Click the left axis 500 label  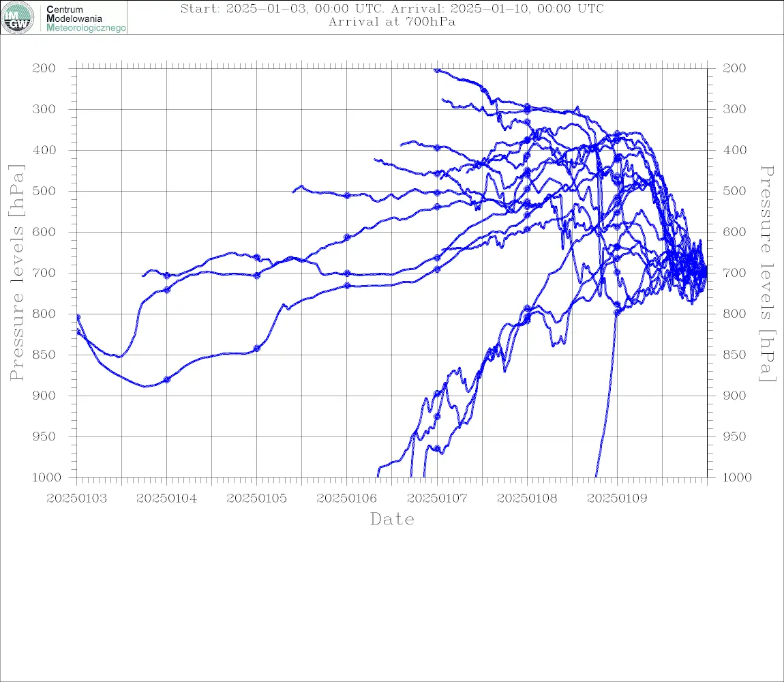44,191
